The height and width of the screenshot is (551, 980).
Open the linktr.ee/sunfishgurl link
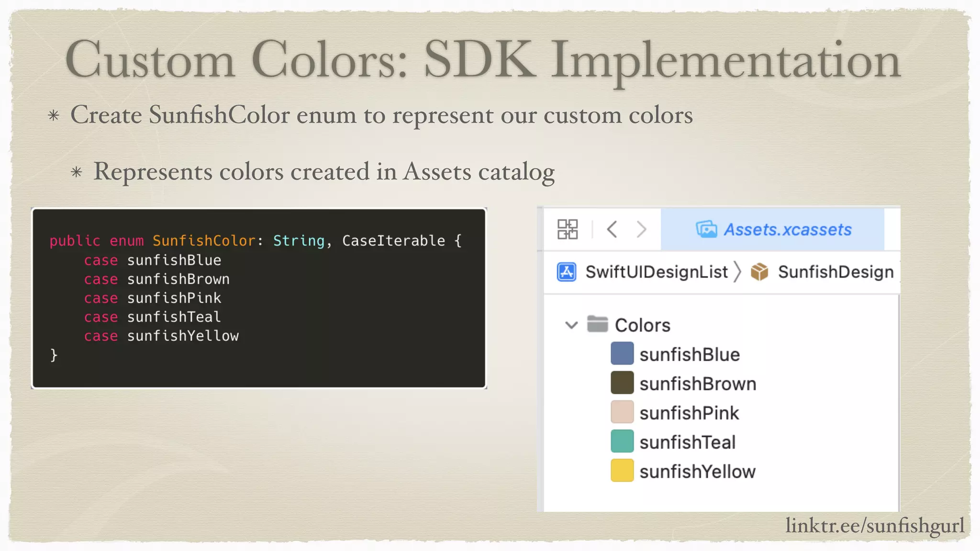click(875, 526)
